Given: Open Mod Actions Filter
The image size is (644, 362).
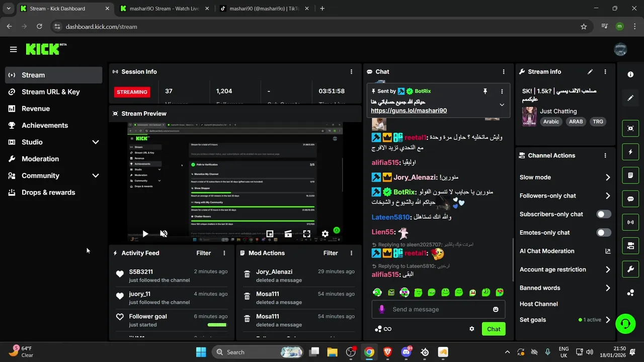Looking at the screenshot, I should click(x=331, y=253).
